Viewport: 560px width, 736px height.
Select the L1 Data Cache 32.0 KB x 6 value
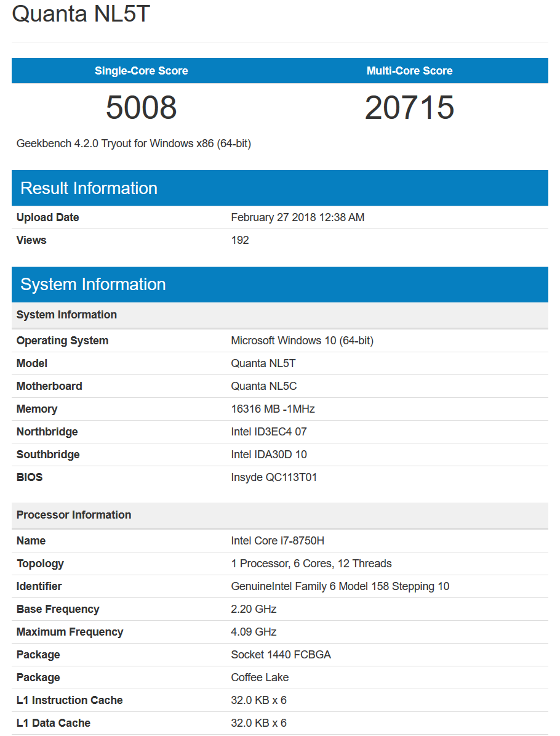[258, 723]
